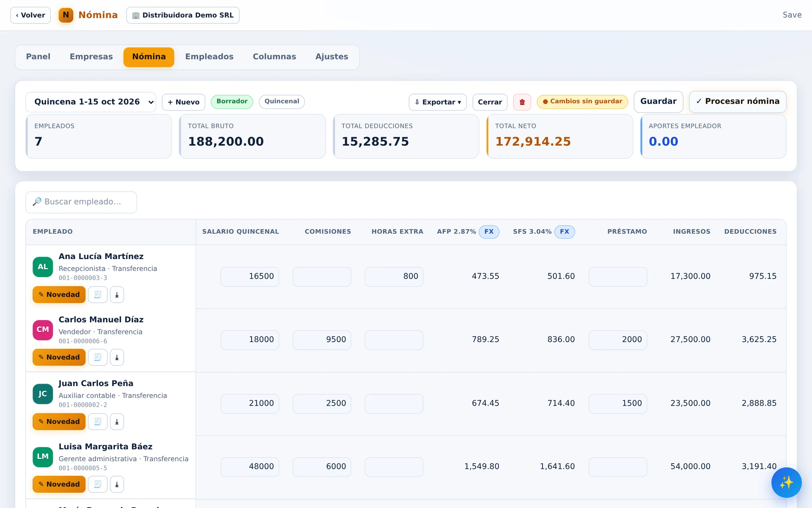Click the SFS 3.04% FX formula badge

tap(565, 232)
